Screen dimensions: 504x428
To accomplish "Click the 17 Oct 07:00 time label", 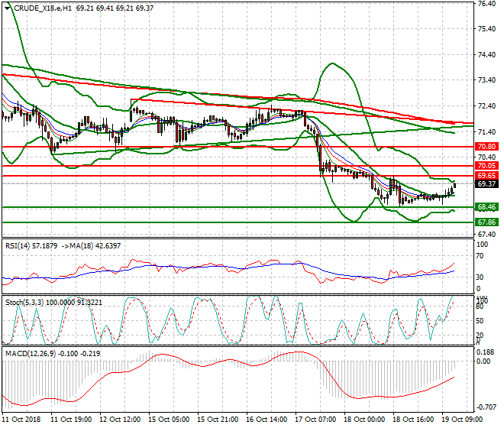I will (x=315, y=420).
